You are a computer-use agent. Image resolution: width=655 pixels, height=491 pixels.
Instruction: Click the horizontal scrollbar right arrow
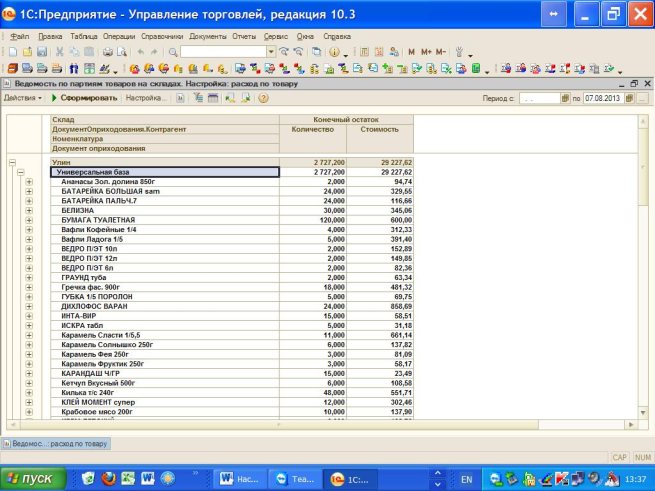tap(631, 425)
